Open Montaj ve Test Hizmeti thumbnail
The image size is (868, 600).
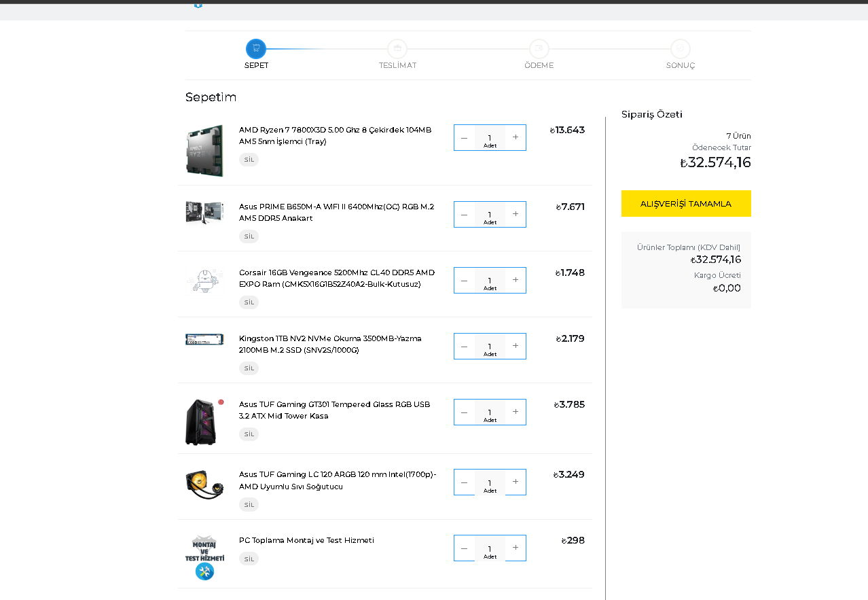click(x=205, y=557)
